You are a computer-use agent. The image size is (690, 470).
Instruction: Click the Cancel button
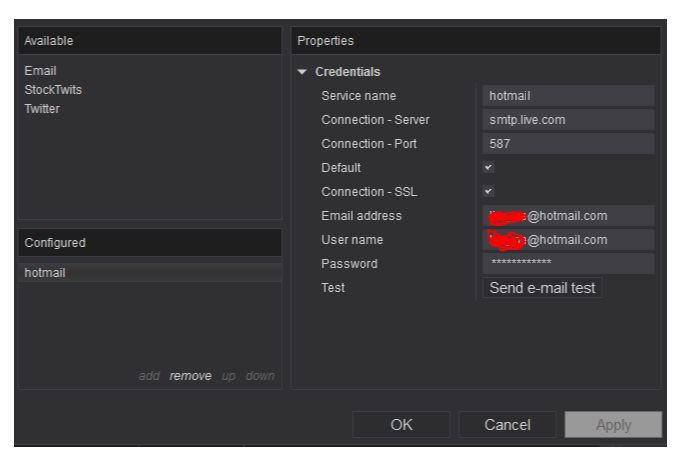[x=507, y=425]
